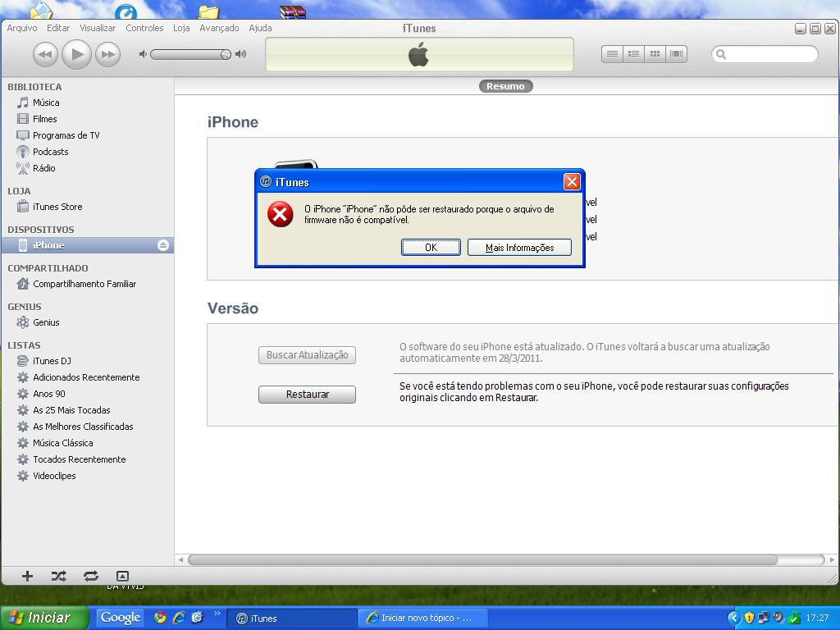The height and width of the screenshot is (630, 840).
Task: Launch Chrome from quick launch
Action: pos(160,617)
